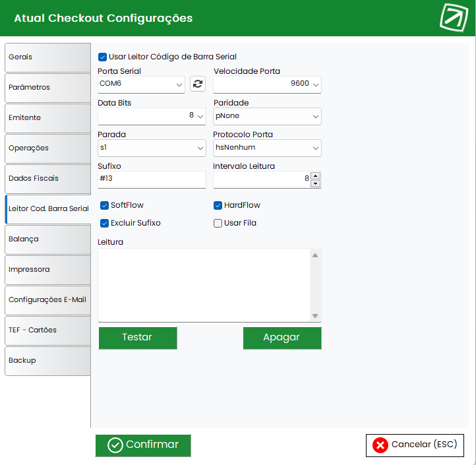Uncheck Usar Leitor Código de Barra Serial
The image size is (476, 465).
[102, 57]
